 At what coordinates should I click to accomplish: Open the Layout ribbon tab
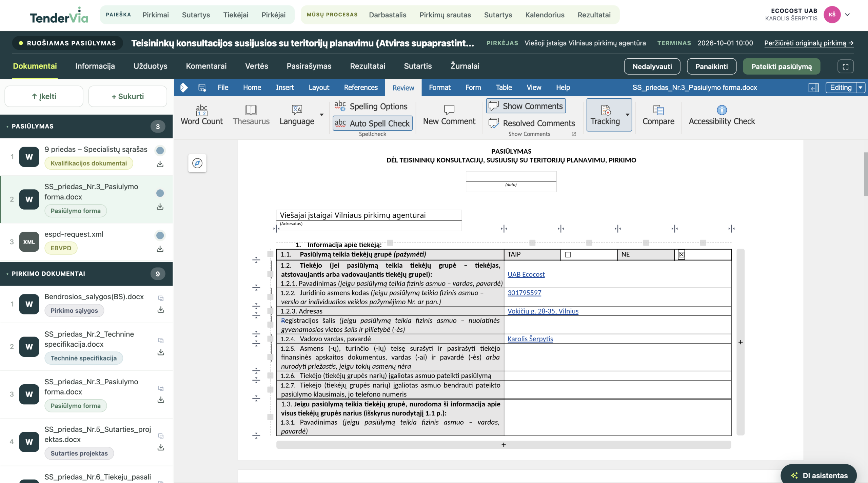pos(319,88)
